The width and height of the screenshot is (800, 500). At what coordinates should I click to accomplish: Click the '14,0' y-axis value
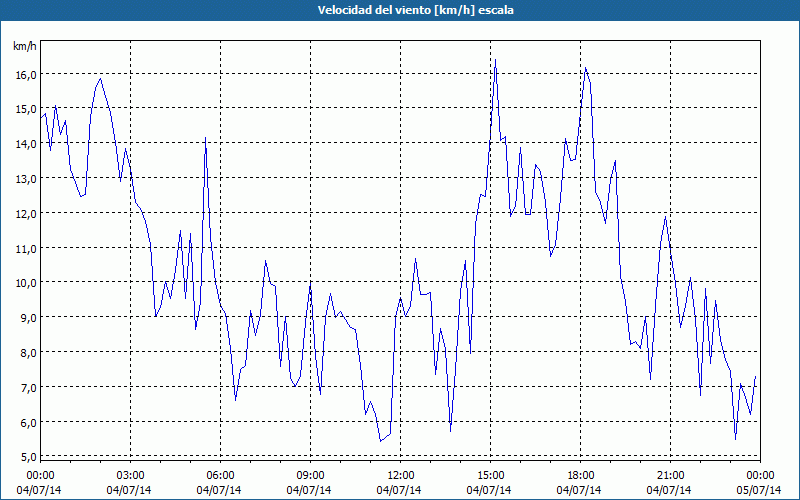pyautogui.click(x=27, y=144)
